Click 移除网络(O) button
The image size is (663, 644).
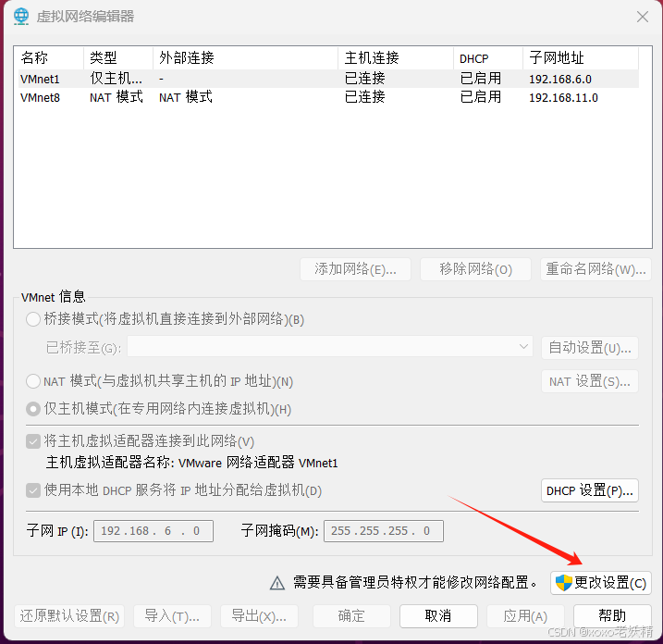[475, 269]
